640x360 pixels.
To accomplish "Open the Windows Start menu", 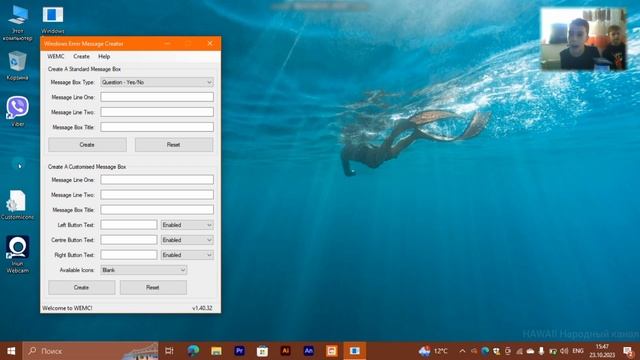I will click(x=11, y=351).
